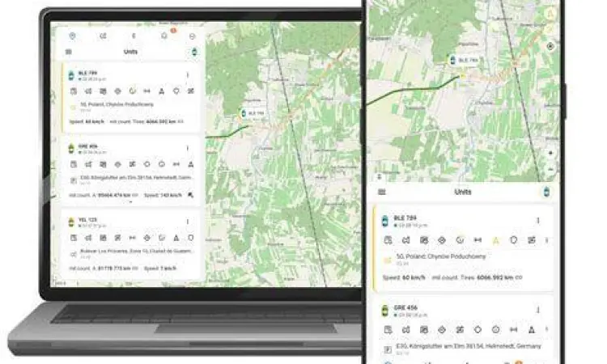Tap the locate-me button on phone map
The height and width of the screenshot is (364, 607).
[550, 46]
